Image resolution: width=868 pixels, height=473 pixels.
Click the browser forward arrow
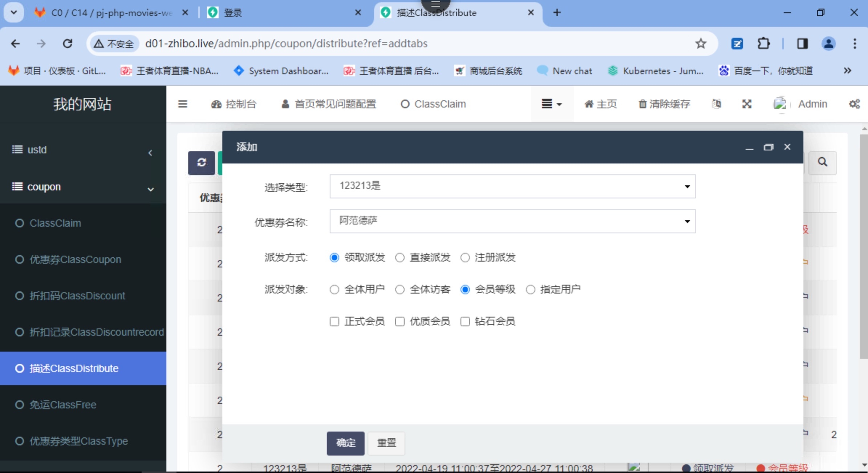(x=41, y=44)
